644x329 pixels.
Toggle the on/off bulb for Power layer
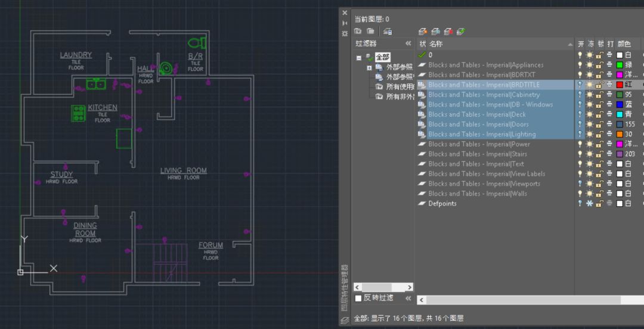580,144
